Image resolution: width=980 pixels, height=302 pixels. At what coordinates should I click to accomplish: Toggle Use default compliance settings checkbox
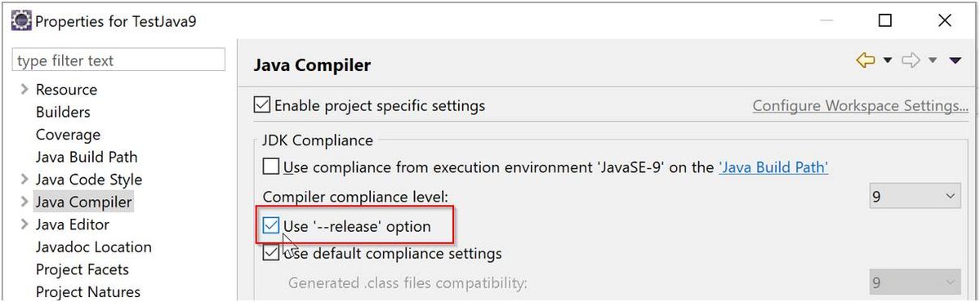[271, 253]
